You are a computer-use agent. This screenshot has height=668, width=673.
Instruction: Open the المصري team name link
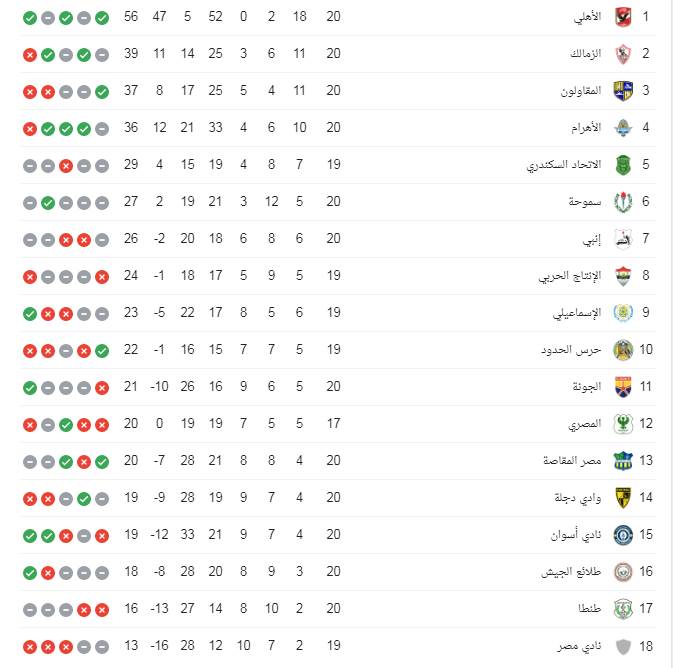[585, 424]
